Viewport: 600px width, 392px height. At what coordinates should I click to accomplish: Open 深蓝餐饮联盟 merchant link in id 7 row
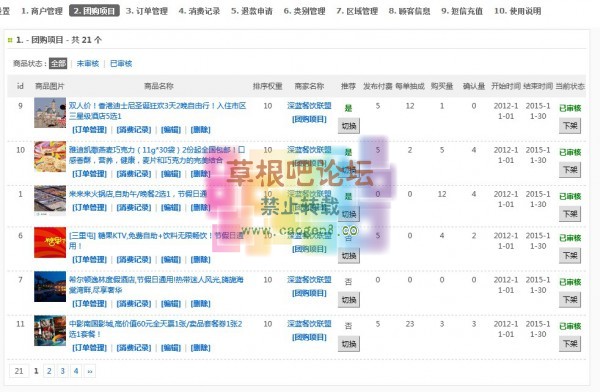point(309,279)
